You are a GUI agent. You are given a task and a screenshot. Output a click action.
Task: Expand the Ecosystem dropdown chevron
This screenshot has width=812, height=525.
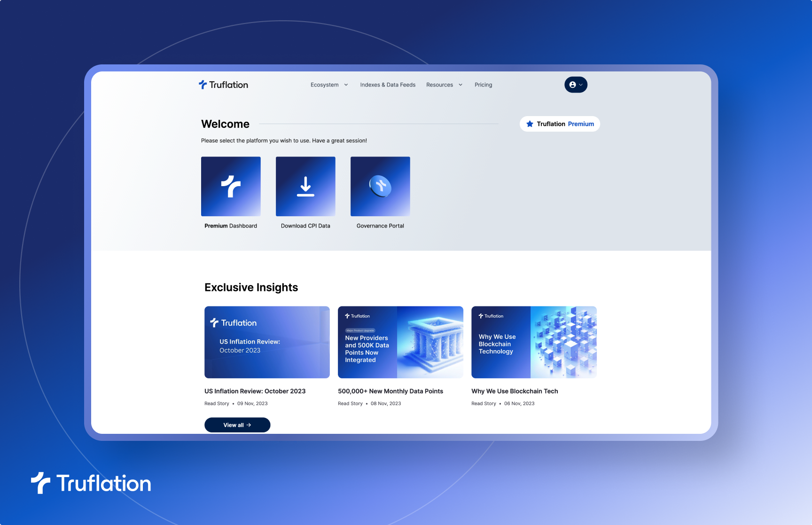click(346, 85)
